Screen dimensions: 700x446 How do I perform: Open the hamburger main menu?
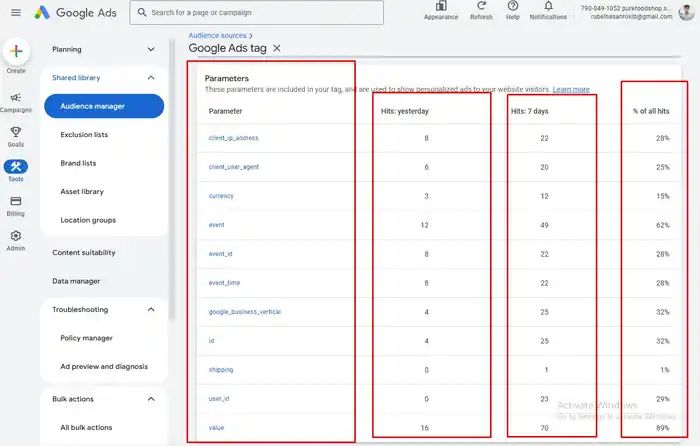click(16, 13)
